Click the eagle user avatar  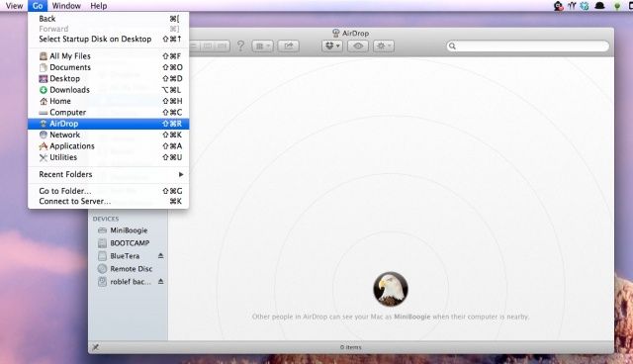pos(391,289)
